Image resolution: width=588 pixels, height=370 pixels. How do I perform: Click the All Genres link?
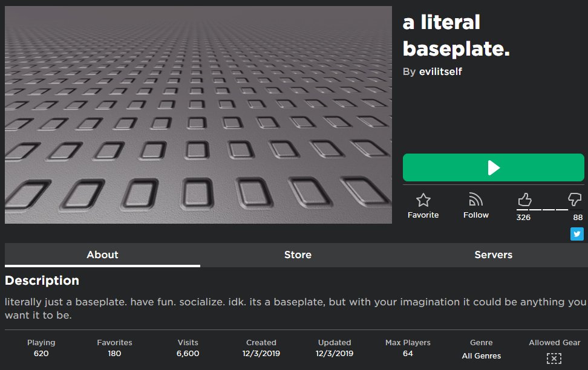(x=481, y=355)
